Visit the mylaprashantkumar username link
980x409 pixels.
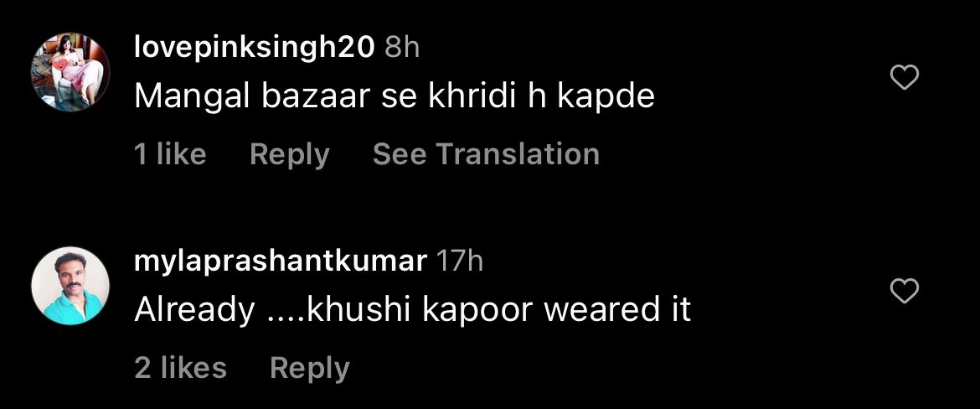(x=280, y=261)
